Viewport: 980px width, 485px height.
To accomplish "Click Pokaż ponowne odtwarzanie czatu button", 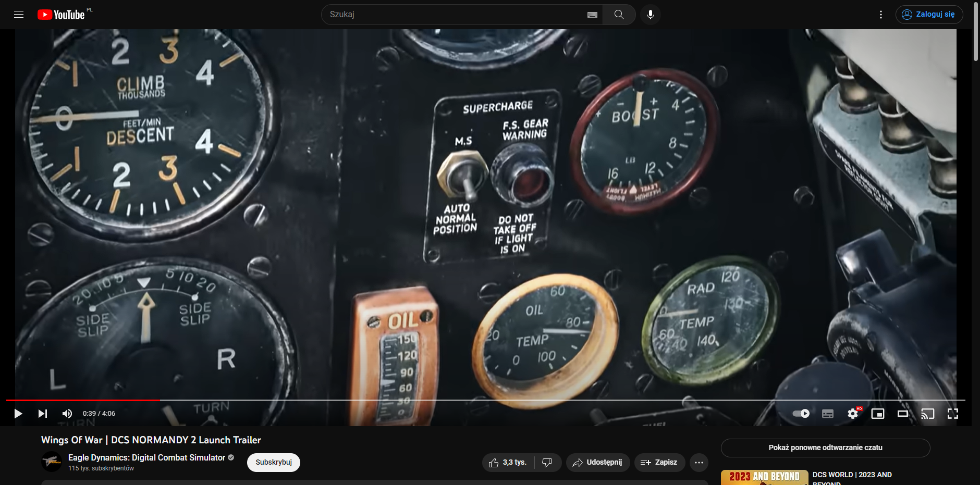I will pos(826,448).
